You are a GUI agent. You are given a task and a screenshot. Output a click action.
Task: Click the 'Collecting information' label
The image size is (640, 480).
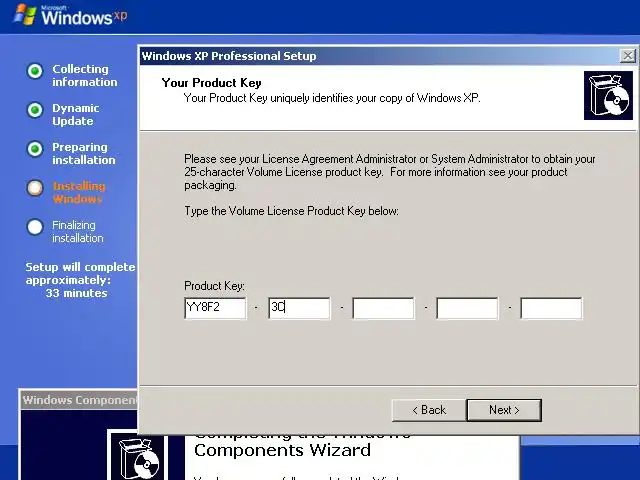pos(84,76)
